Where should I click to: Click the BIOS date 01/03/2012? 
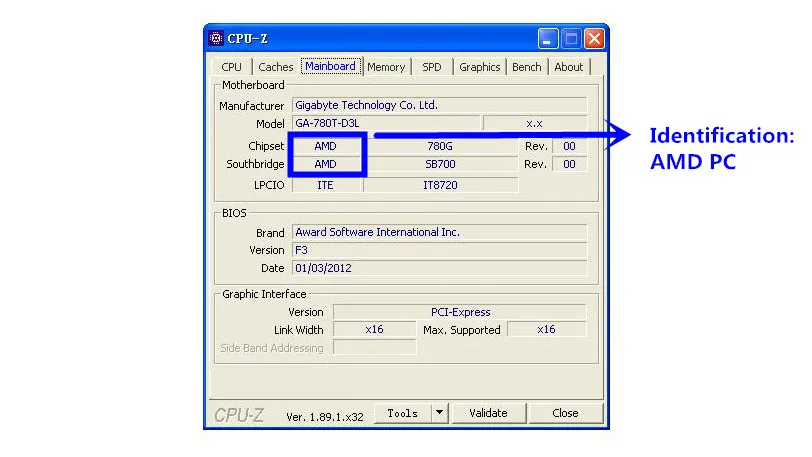click(440, 268)
